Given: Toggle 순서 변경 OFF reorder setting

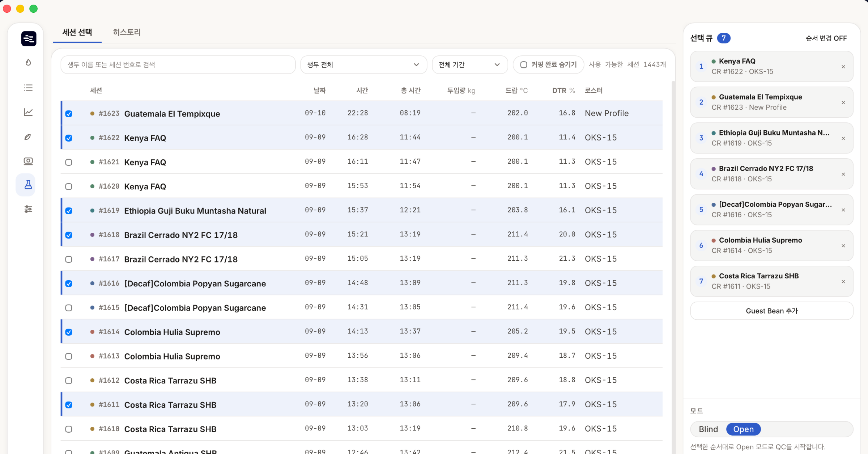Looking at the screenshot, I should [x=826, y=38].
